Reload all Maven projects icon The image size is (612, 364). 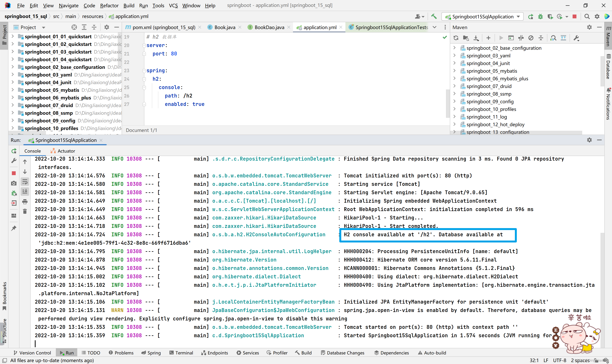click(x=456, y=38)
